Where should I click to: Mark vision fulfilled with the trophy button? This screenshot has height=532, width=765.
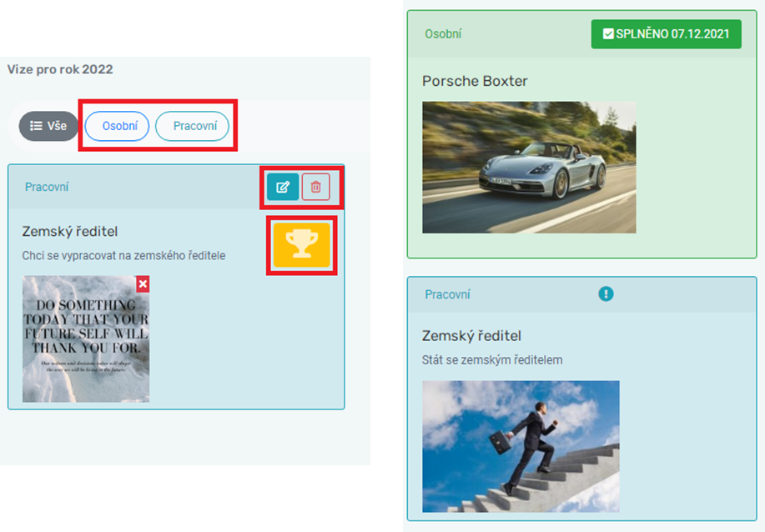[302, 245]
